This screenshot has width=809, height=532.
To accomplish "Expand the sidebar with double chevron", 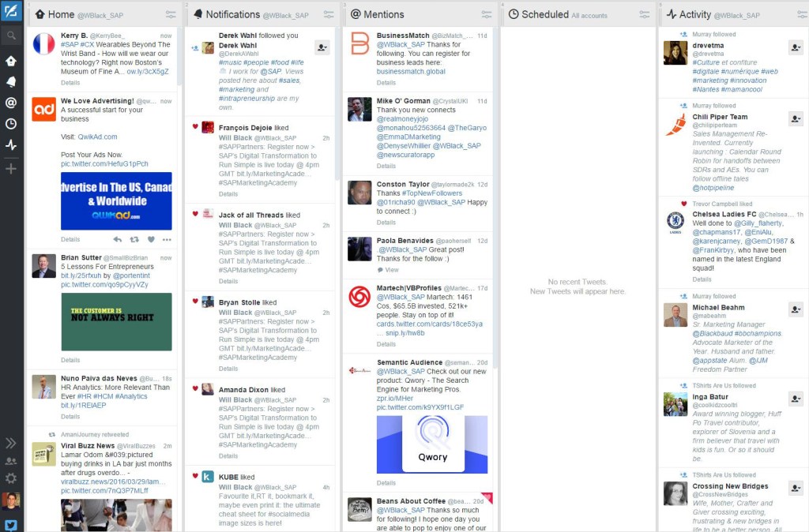I will (11, 444).
